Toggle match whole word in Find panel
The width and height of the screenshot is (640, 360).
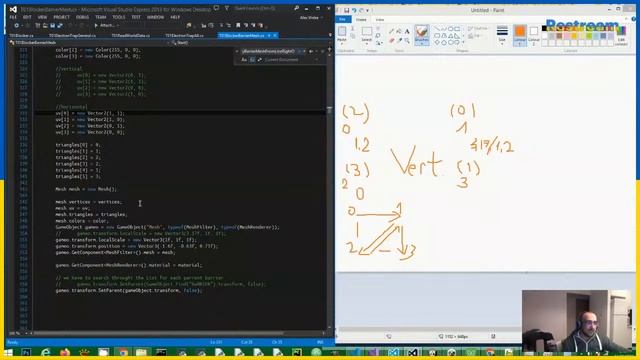(252, 60)
